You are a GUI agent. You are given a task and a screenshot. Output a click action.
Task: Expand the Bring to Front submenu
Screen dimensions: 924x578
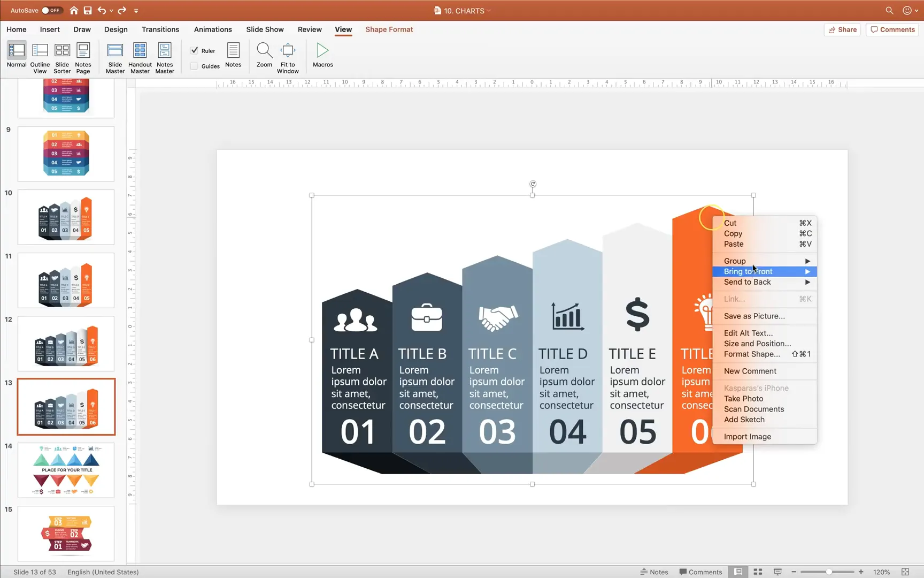(764, 271)
